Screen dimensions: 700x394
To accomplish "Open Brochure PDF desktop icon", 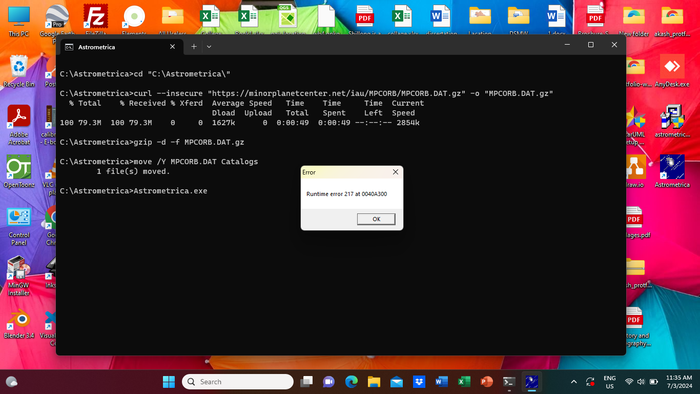I will pos(595,20).
